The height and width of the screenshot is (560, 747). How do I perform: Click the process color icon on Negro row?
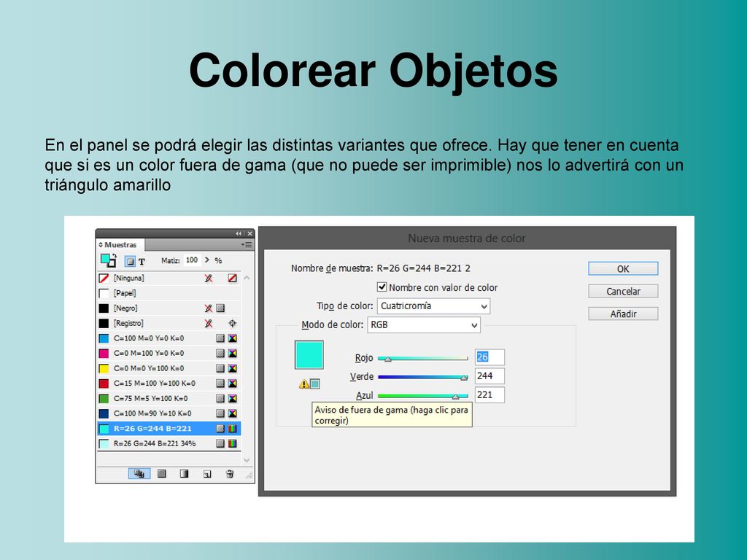pos(220,308)
